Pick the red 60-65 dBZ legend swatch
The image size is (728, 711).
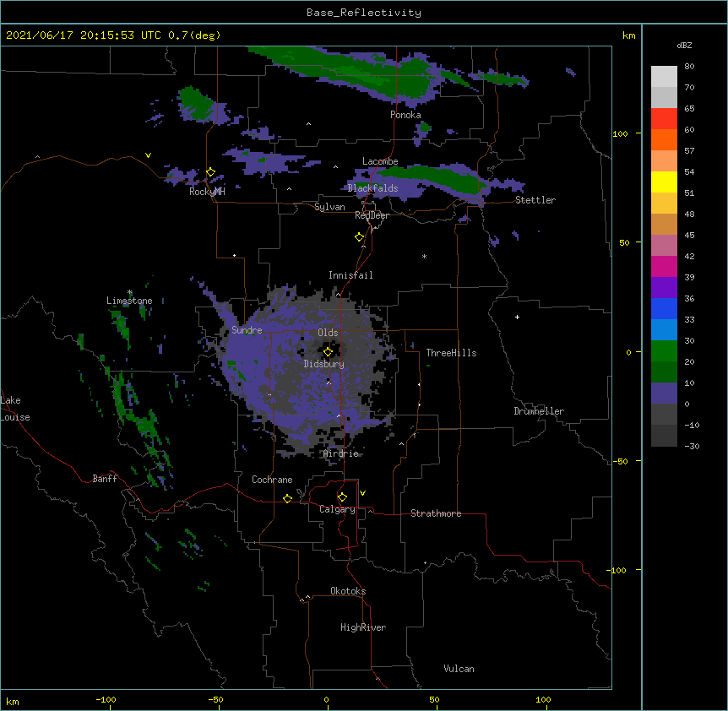coord(664,119)
